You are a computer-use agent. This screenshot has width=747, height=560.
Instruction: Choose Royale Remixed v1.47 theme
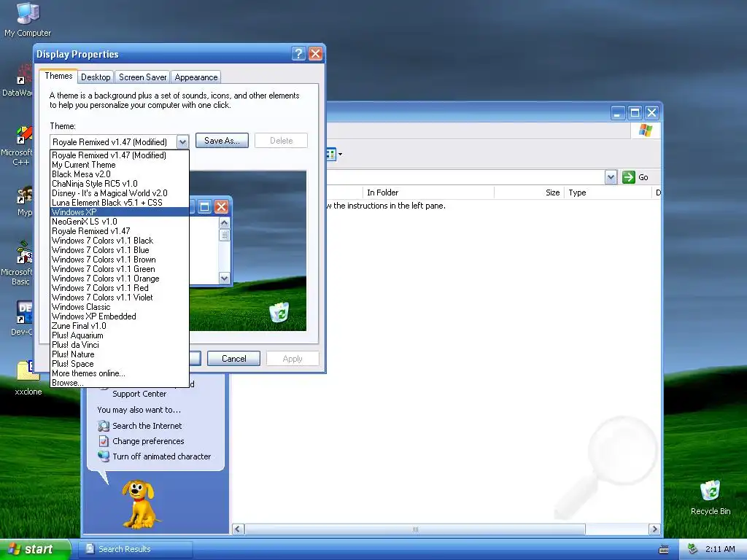click(119, 231)
